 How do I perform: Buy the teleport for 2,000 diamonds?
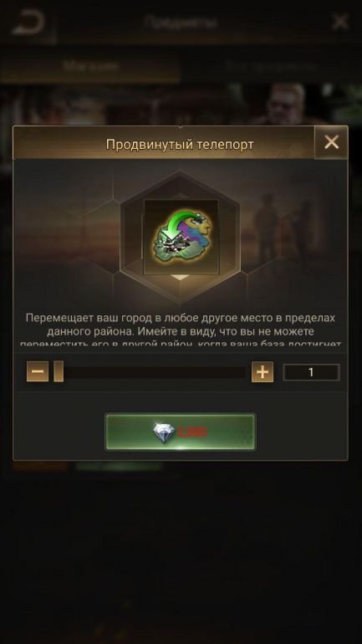tap(181, 432)
